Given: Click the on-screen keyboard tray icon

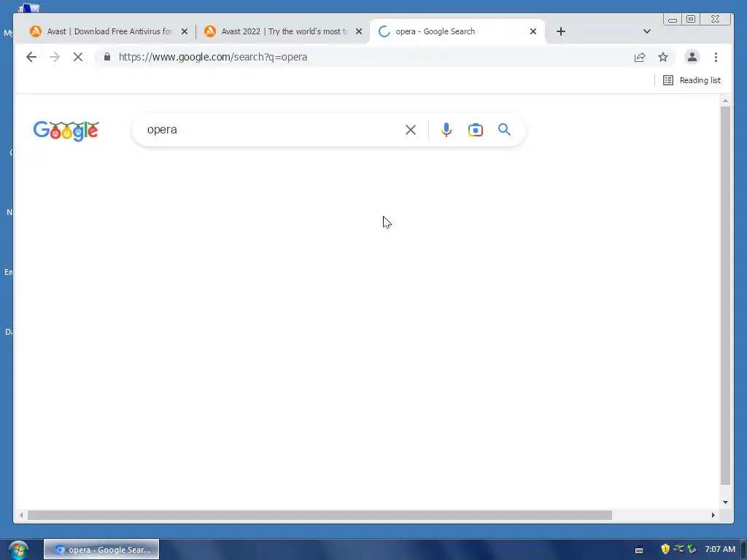Looking at the screenshot, I should pyautogui.click(x=639, y=550).
